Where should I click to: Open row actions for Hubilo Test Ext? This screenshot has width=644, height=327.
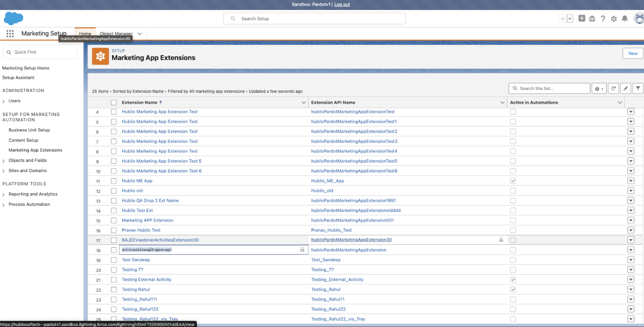[631, 210]
